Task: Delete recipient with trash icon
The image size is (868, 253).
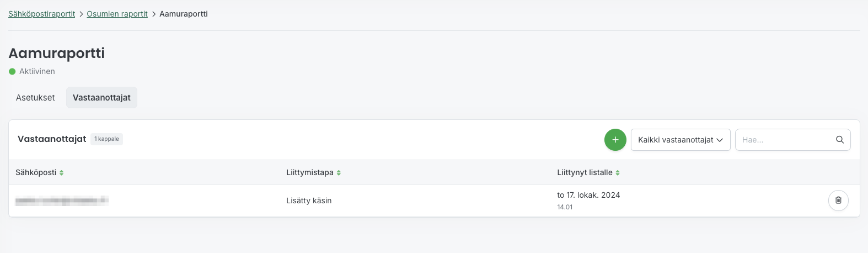Action: 838,201
